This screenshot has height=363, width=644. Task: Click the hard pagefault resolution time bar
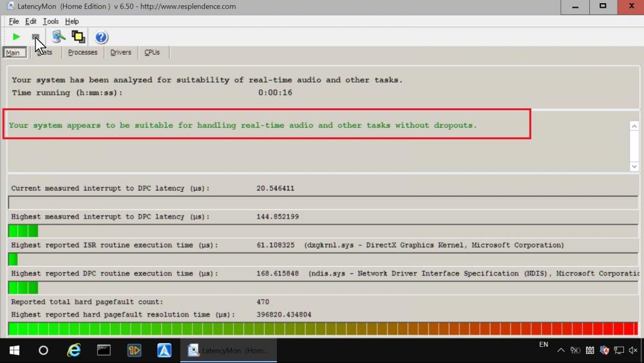(323, 329)
